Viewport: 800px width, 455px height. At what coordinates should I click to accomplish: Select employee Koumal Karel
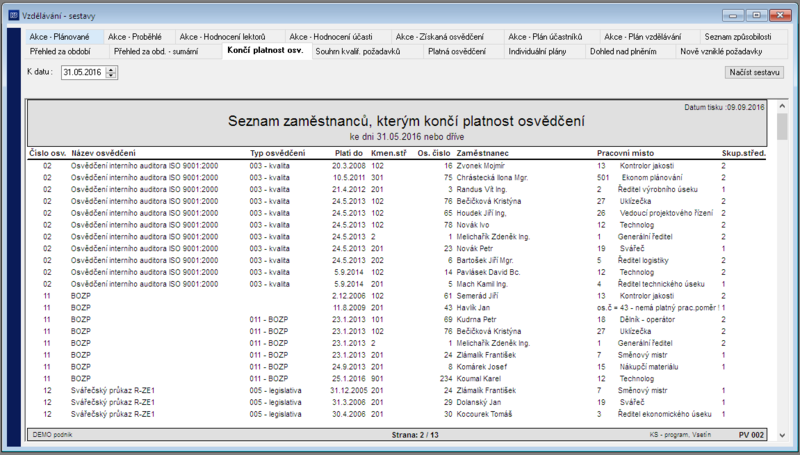point(478,378)
